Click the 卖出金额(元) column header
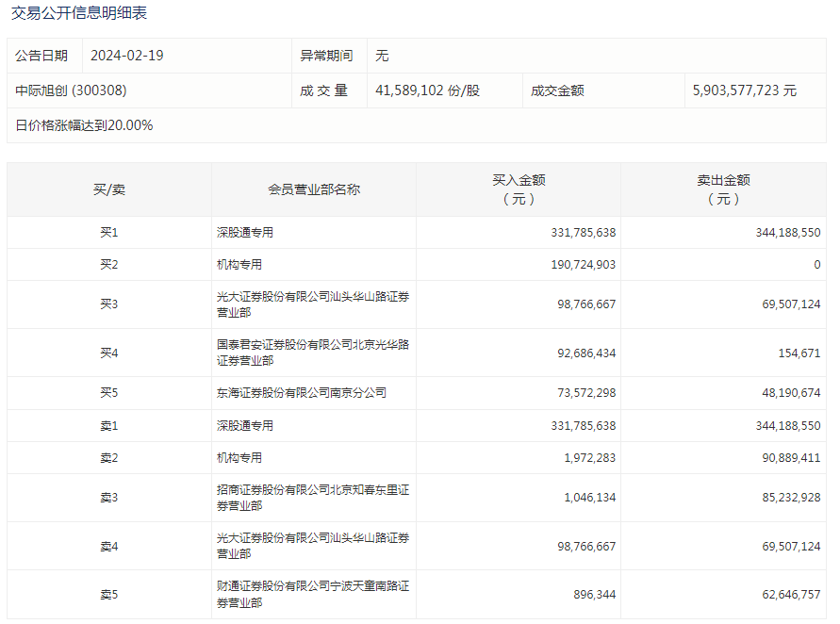Viewport: 840px width, 624px height. pyautogui.click(x=723, y=189)
